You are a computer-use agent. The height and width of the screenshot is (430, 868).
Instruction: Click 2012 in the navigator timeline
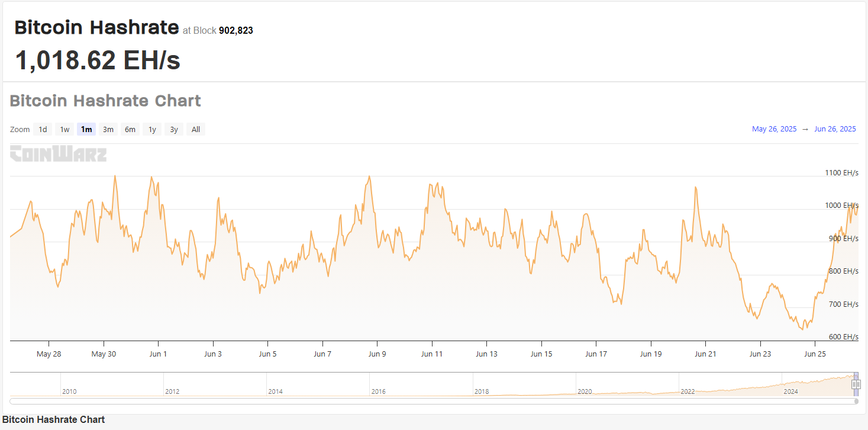pos(172,392)
